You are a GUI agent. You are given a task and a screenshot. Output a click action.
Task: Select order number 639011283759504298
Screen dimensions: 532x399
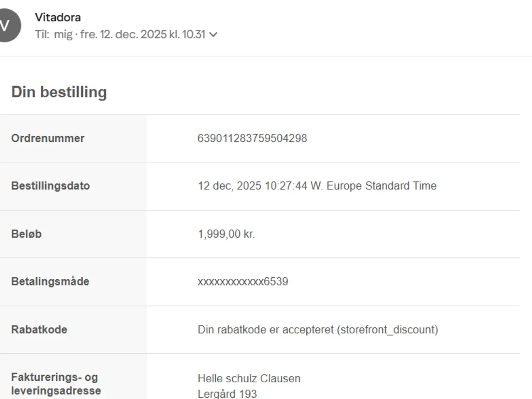[x=252, y=138]
